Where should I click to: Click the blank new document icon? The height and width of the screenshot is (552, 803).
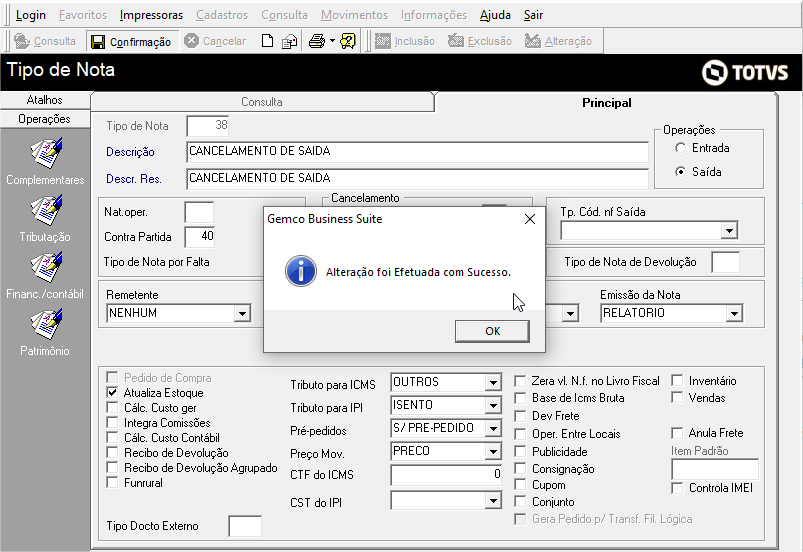(267, 41)
